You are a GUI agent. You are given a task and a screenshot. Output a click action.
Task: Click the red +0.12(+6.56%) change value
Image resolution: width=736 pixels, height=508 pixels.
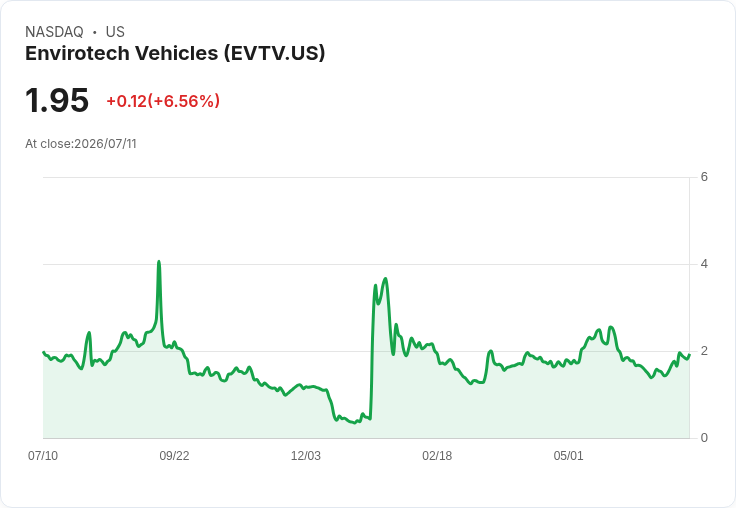(x=163, y=101)
